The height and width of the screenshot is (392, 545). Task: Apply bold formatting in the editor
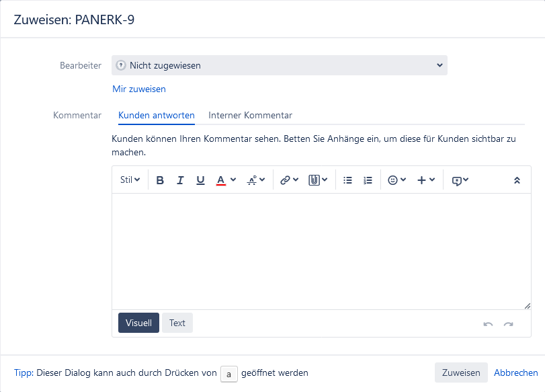pyautogui.click(x=160, y=180)
